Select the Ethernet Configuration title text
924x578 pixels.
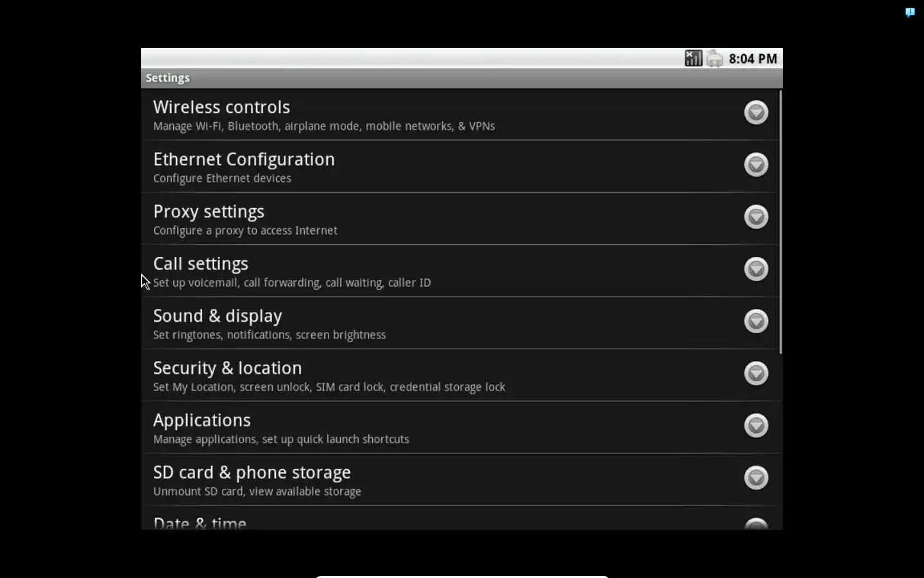tap(244, 159)
